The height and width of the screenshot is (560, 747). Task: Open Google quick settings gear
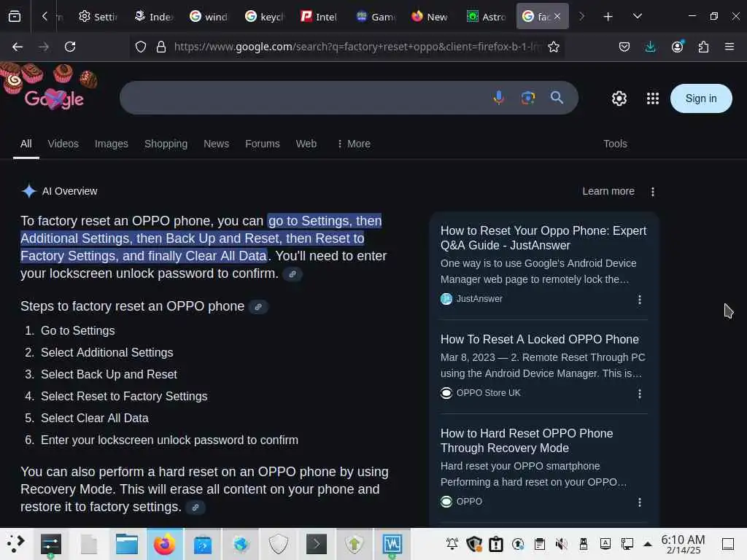pyautogui.click(x=619, y=98)
